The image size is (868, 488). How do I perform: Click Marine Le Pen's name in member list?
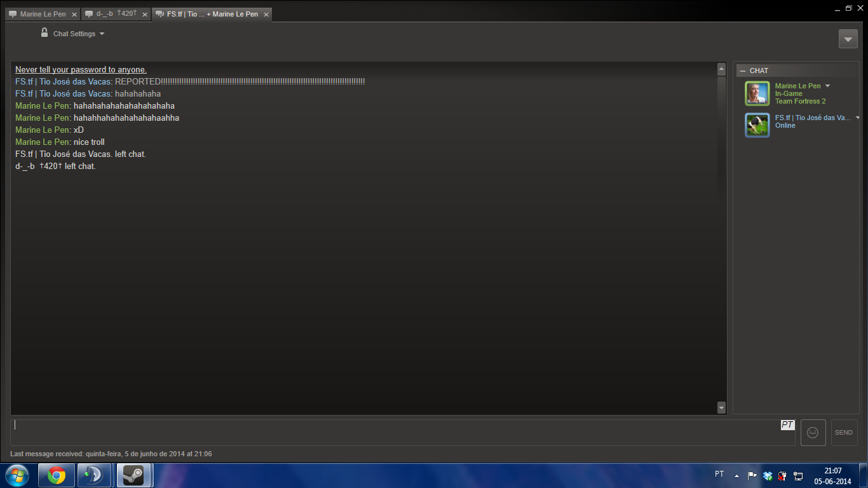tap(797, 86)
